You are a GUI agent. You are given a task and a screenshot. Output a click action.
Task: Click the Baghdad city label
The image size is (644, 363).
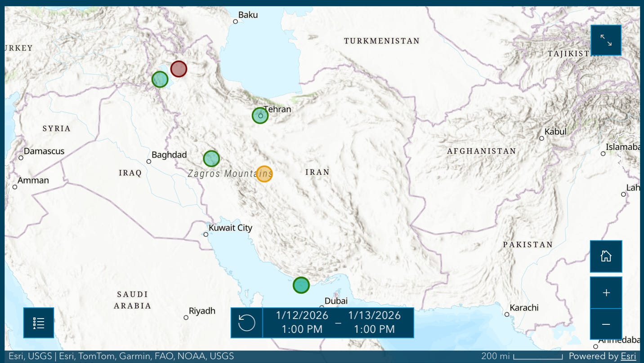click(x=169, y=155)
